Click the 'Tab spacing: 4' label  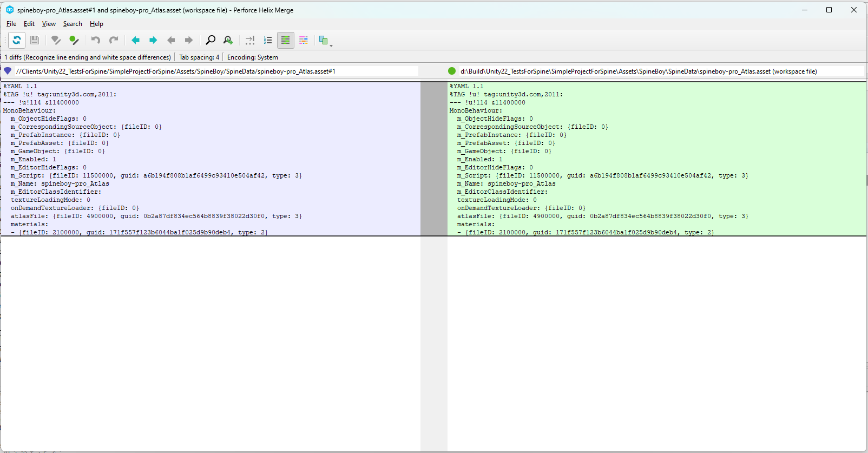[199, 57]
